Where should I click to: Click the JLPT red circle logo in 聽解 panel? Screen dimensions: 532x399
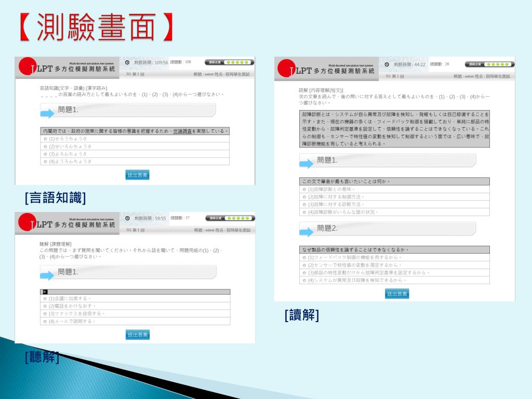pos(27,222)
